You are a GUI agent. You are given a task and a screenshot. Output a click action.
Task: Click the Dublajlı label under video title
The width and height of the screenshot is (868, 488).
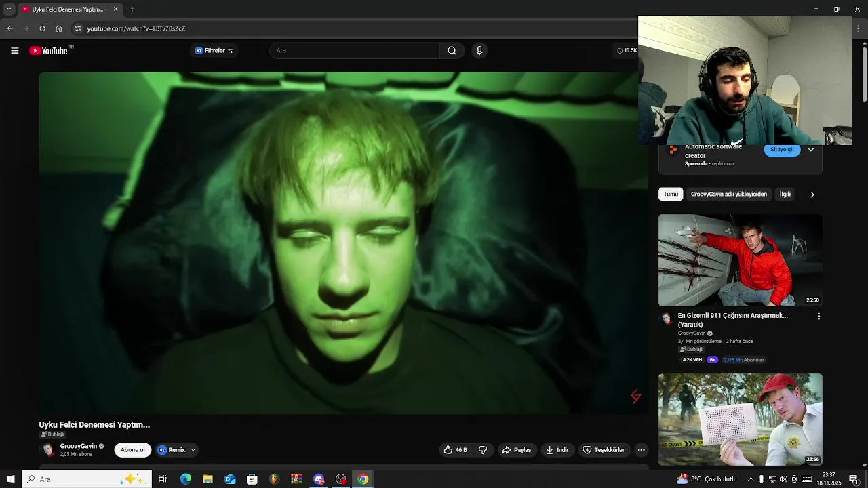[52, 434]
